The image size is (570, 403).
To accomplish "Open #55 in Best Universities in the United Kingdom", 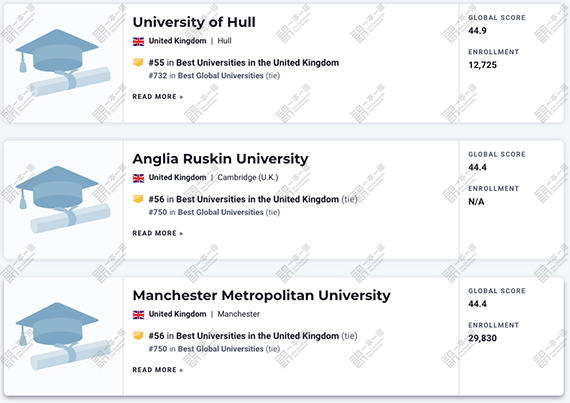I will click(x=244, y=63).
